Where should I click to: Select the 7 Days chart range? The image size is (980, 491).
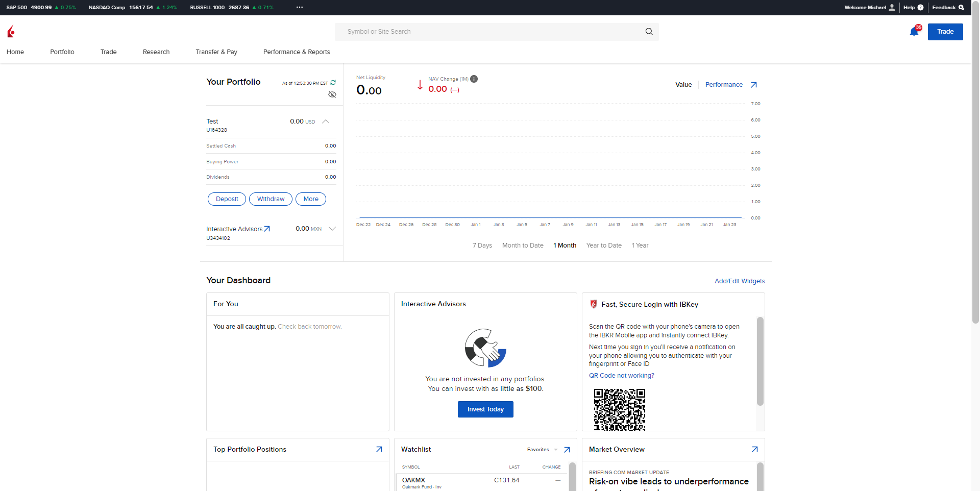[482, 245]
